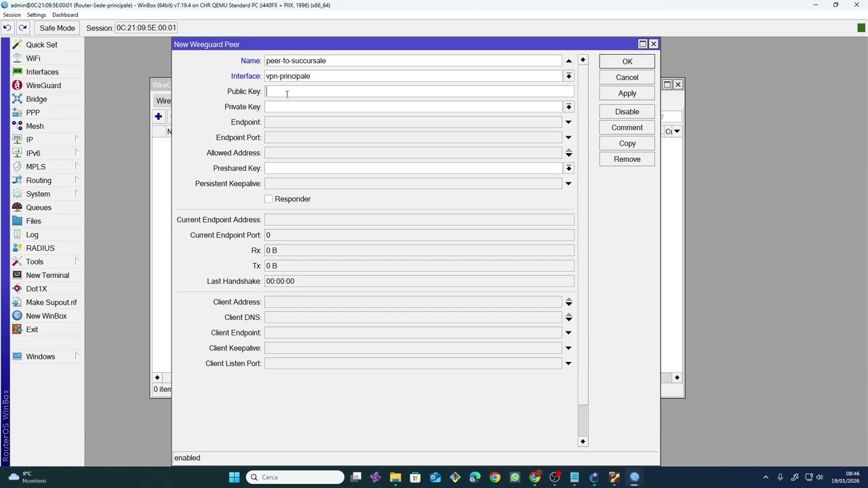Enable the Responder checkbox
Screen dimensions: 868x488
pyautogui.click(x=269, y=199)
